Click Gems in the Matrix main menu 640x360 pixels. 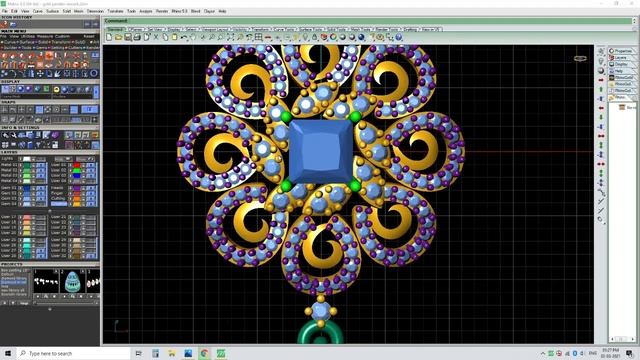point(42,47)
